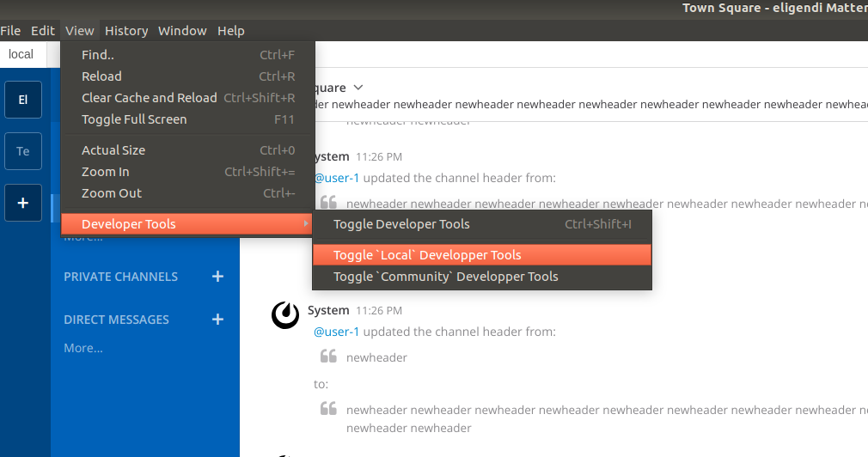Viewport: 868px width, 457px height.
Task: Open the File menu
Action: click(10, 31)
